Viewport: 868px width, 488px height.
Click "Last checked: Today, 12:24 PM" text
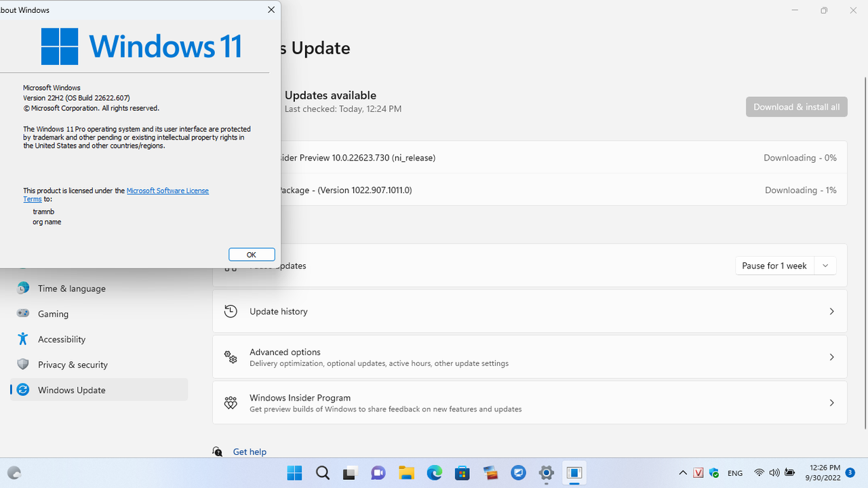click(343, 109)
